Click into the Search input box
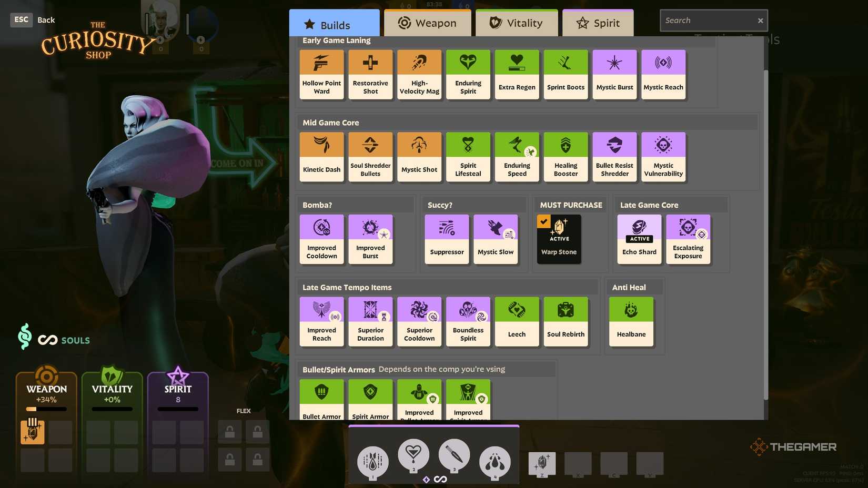868x488 pixels. pyautogui.click(x=706, y=21)
